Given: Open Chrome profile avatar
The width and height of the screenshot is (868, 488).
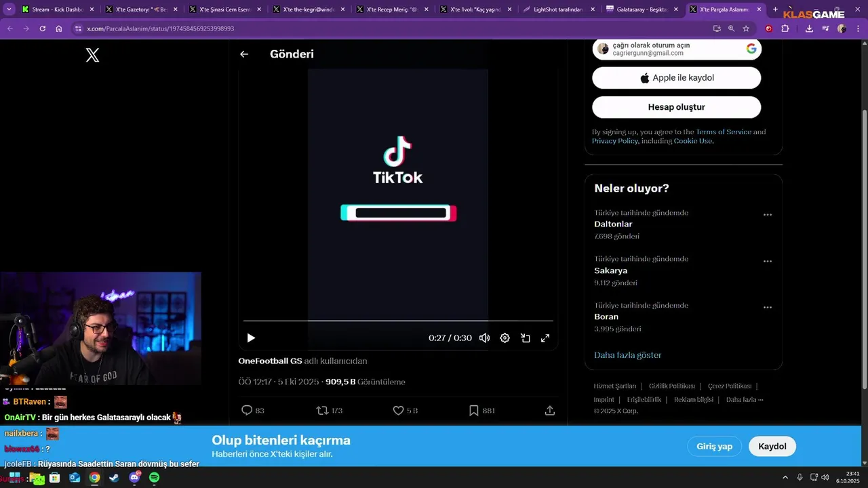Looking at the screenshot, I should [x=842, y=28].
